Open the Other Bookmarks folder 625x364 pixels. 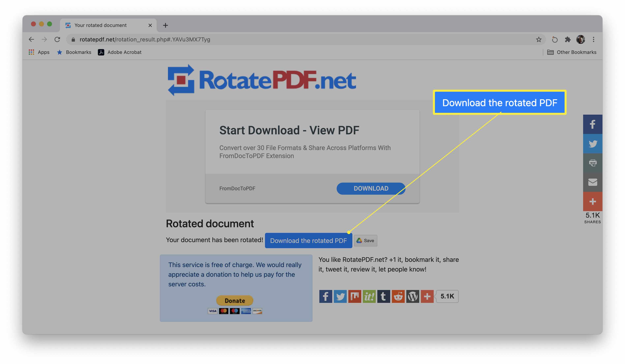click(x=572, y=52)
